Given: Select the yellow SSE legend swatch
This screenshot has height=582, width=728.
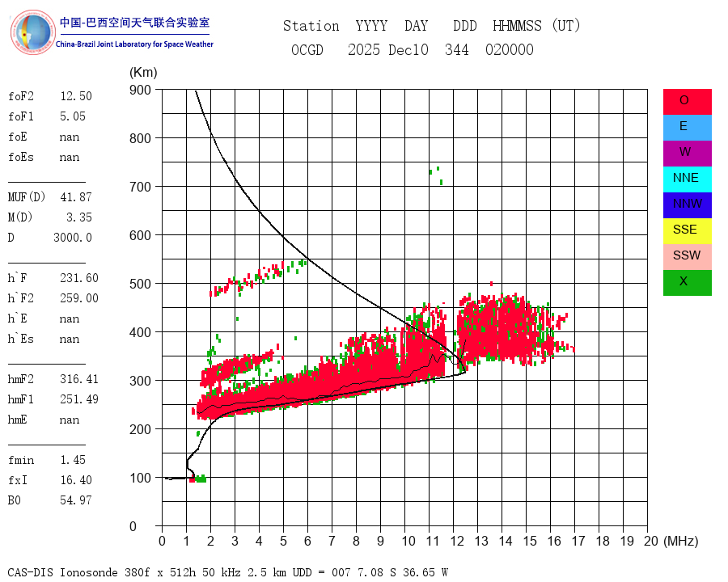Looking at the screenshot, I should point(687,231).
